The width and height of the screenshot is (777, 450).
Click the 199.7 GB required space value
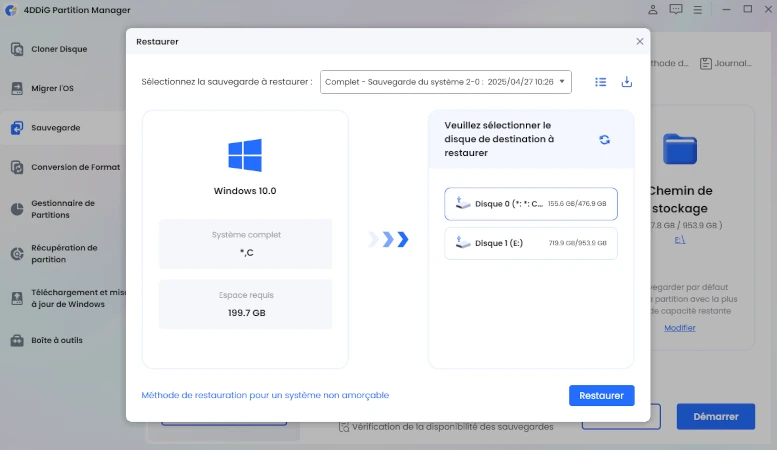pos(246,313)
